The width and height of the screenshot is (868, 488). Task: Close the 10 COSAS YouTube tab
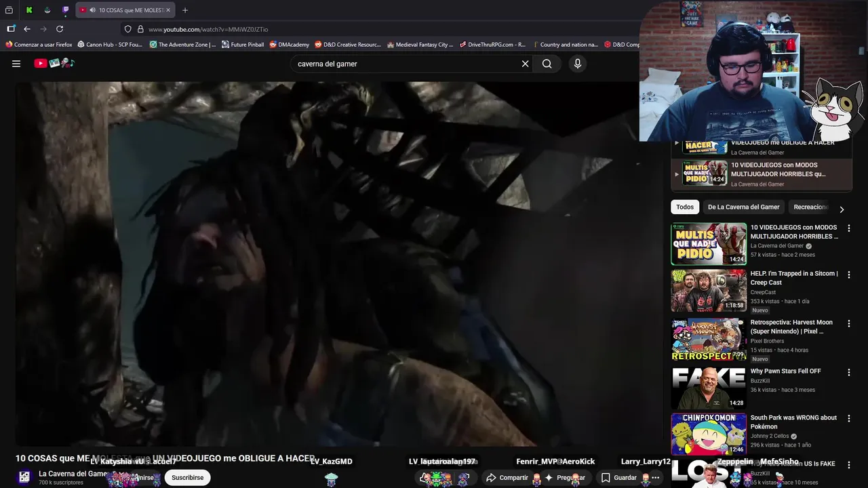(168, 10)
